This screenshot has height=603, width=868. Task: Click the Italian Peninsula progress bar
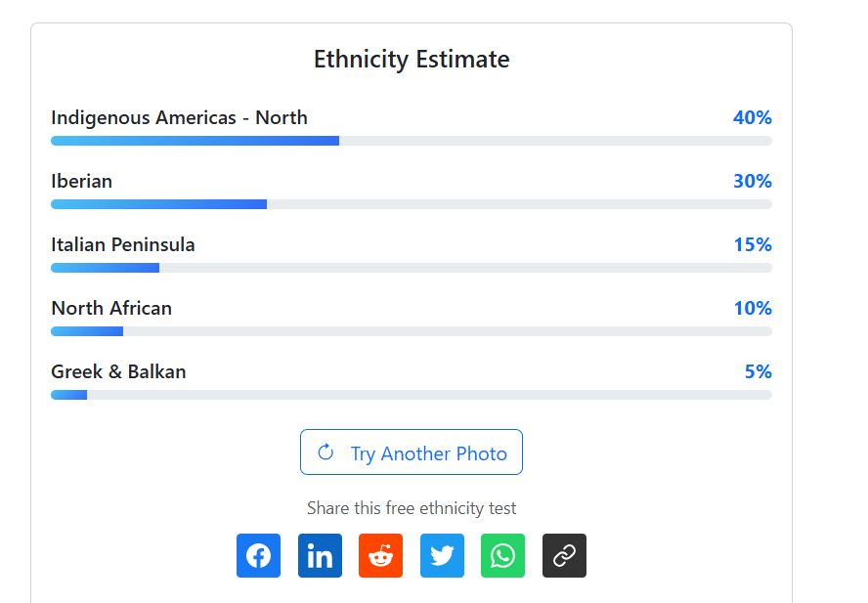click(x=411, y=268)
